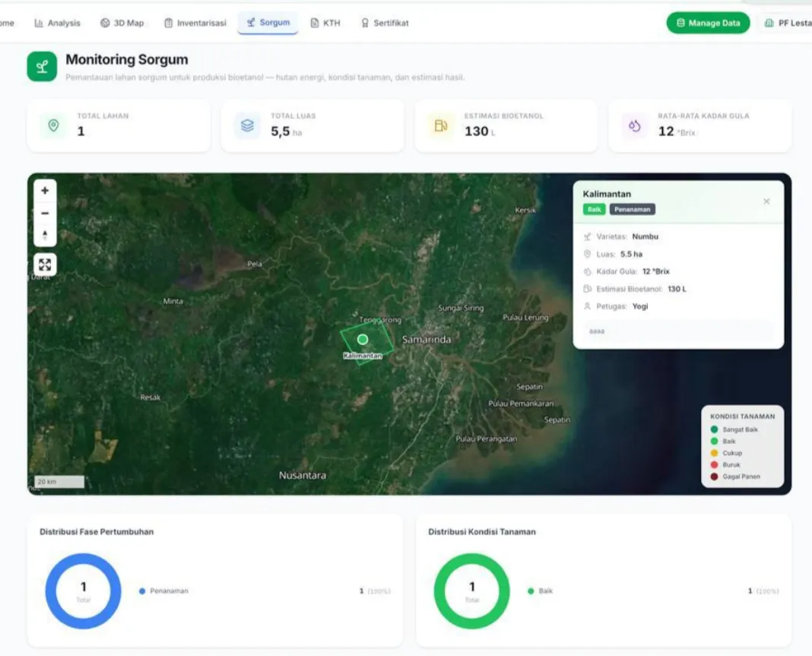Click the Baik legend swatch in map legend

pyautogui.click(x=714, y=441)
